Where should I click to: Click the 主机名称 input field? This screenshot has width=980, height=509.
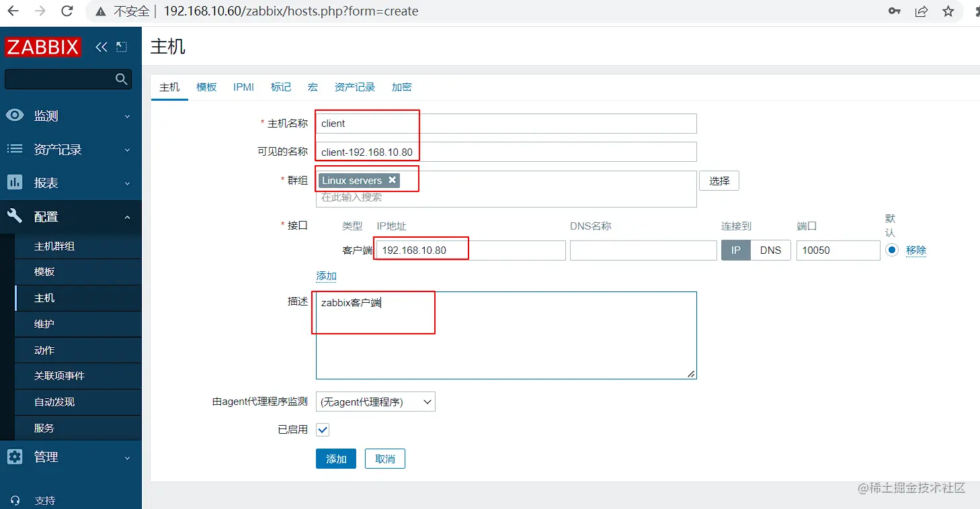pos(506,124)
